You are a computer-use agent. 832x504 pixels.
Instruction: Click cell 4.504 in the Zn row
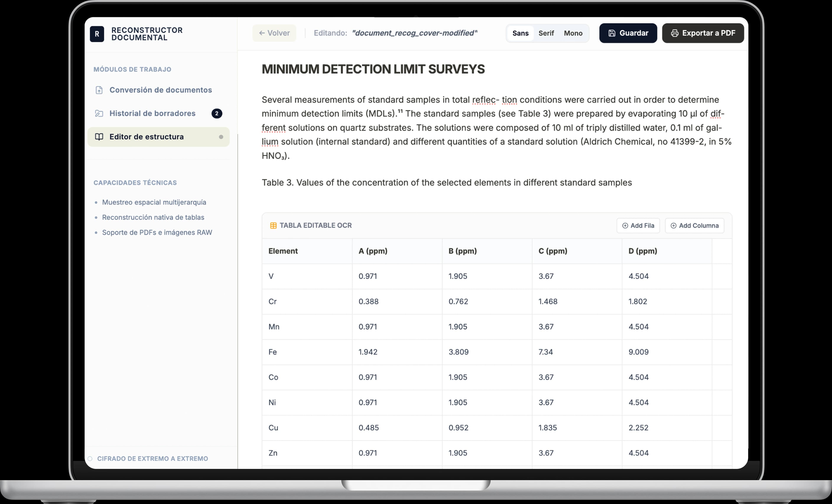(x=667, y=453)
